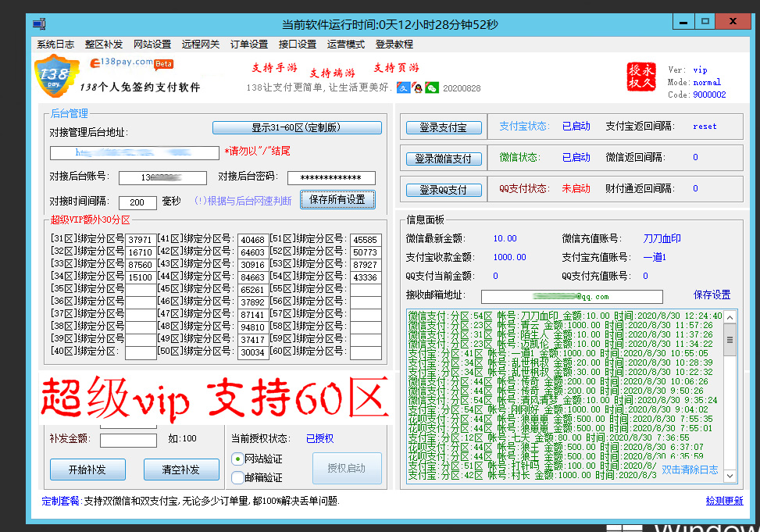760x532 pixels.
Task: Click the 51区 binding field with 45585
Action: (x=366, y=240)
